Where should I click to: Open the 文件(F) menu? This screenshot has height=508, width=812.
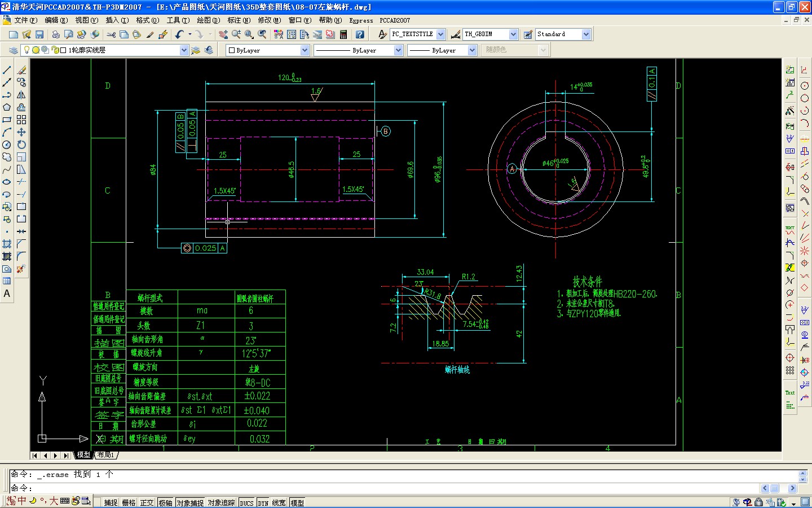tap(26, 20)
